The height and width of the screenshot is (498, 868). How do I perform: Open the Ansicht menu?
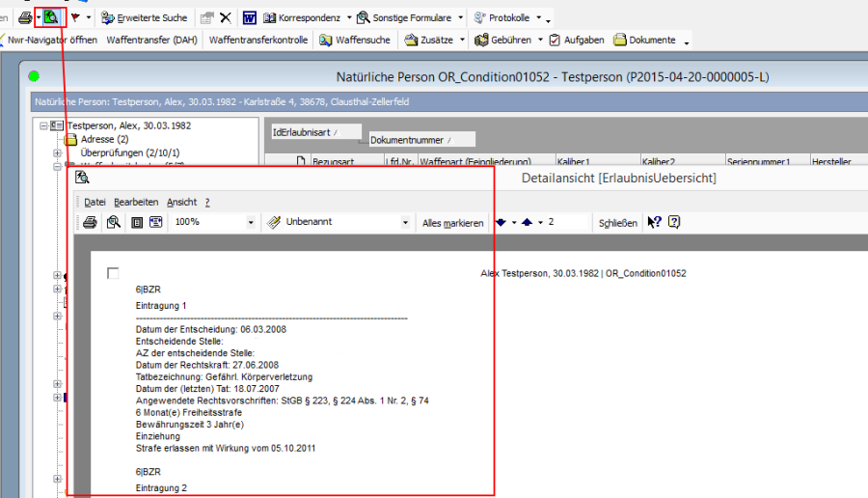point(181,202)
